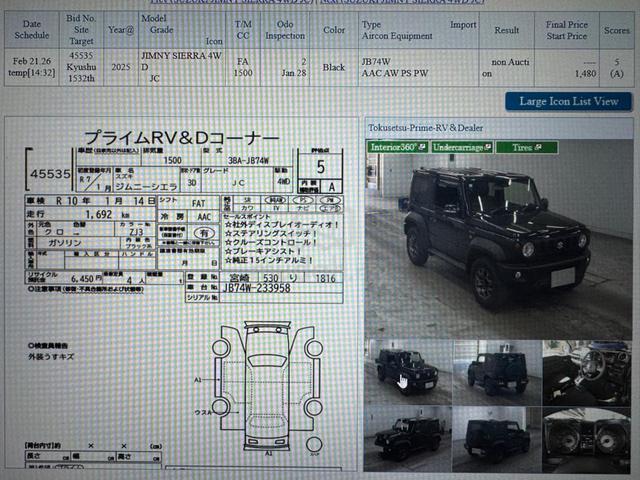
Task: Open the Tires photos
Action: coord(527,147)
